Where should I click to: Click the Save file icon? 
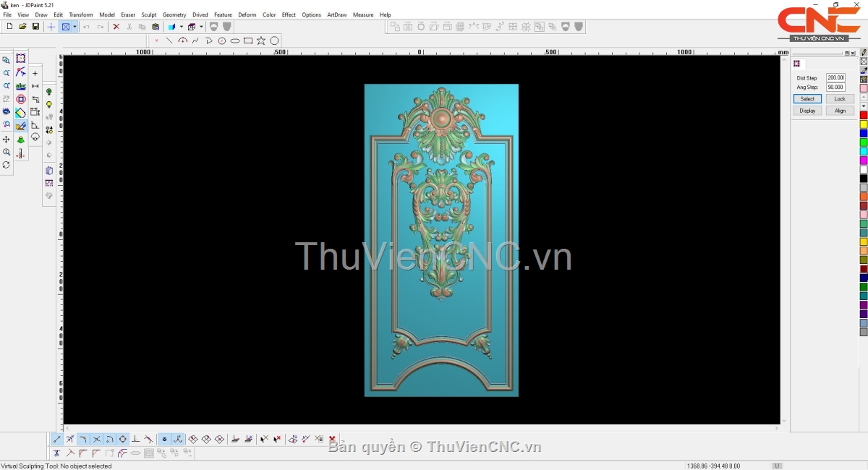click(35, 27)
